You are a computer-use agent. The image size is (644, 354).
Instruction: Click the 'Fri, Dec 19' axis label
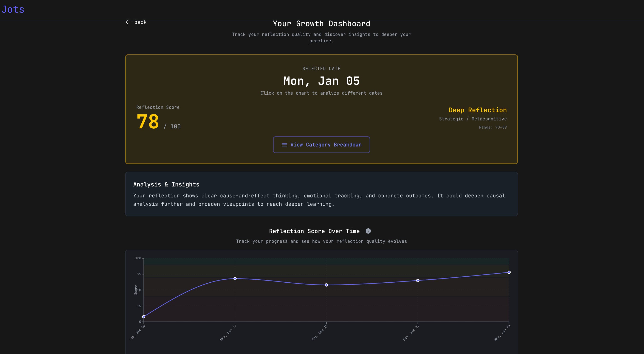(x=319, y=333)
